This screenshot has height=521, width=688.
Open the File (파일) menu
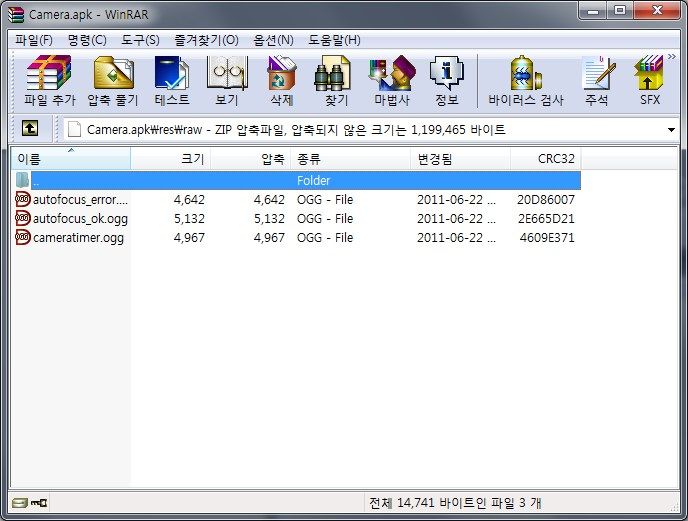34,40
